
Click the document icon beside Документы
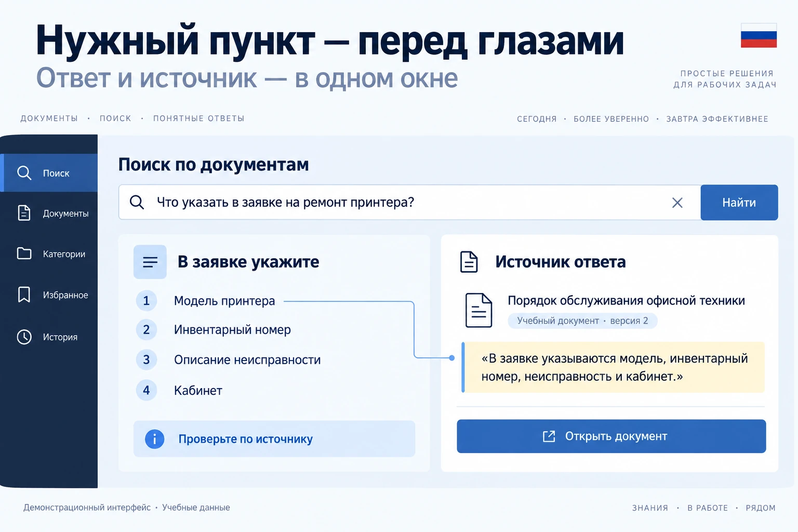point(24,213)
